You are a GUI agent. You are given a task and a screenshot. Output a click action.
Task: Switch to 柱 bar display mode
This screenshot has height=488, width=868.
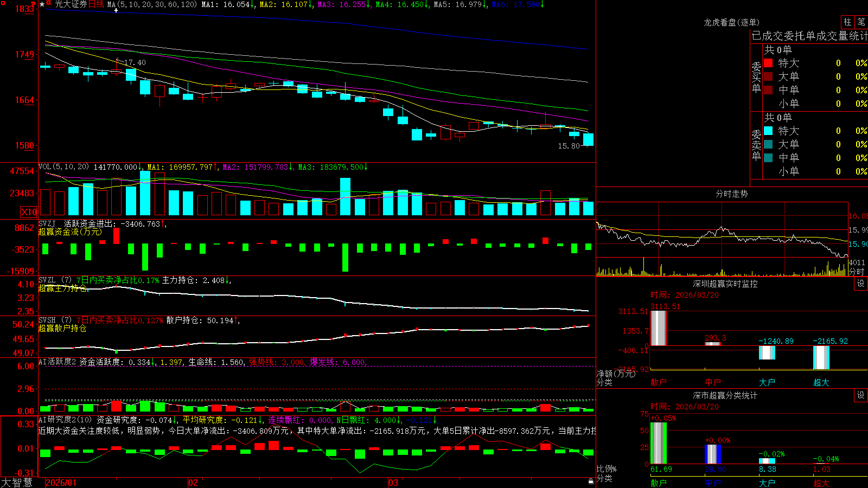pyautogui.click(x=847, y=22)
